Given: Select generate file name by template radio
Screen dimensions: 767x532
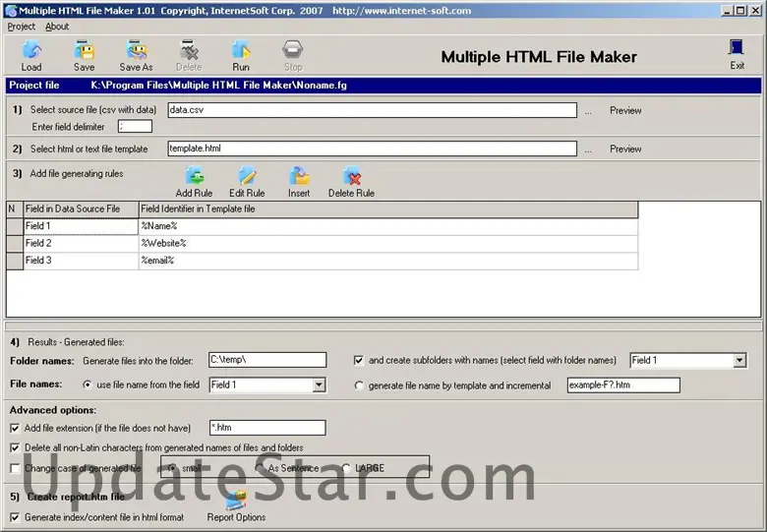Looking at the screenshot, I should click(x=359, y=385).
